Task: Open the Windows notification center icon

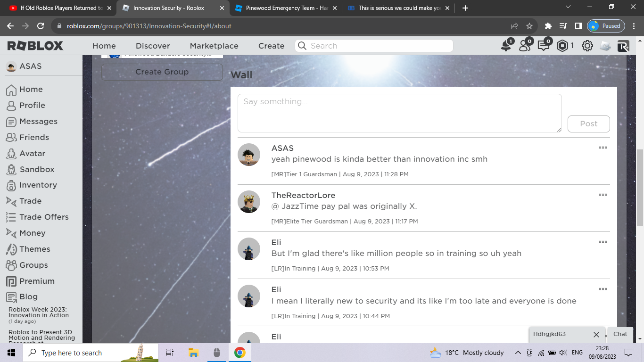Action: (x=628, y=353)
